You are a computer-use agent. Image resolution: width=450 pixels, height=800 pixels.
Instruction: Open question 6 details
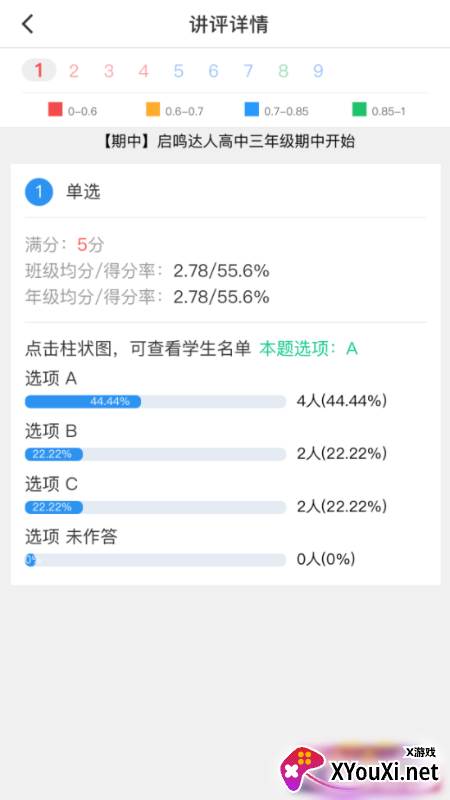click(213, 70)
